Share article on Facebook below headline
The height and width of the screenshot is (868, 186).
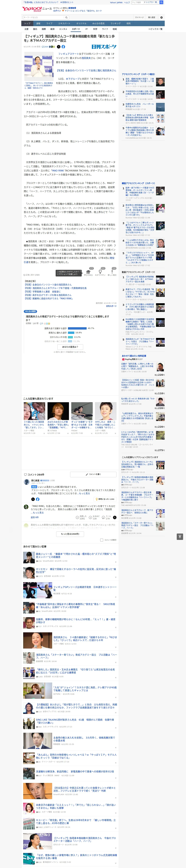pos(63,47)
